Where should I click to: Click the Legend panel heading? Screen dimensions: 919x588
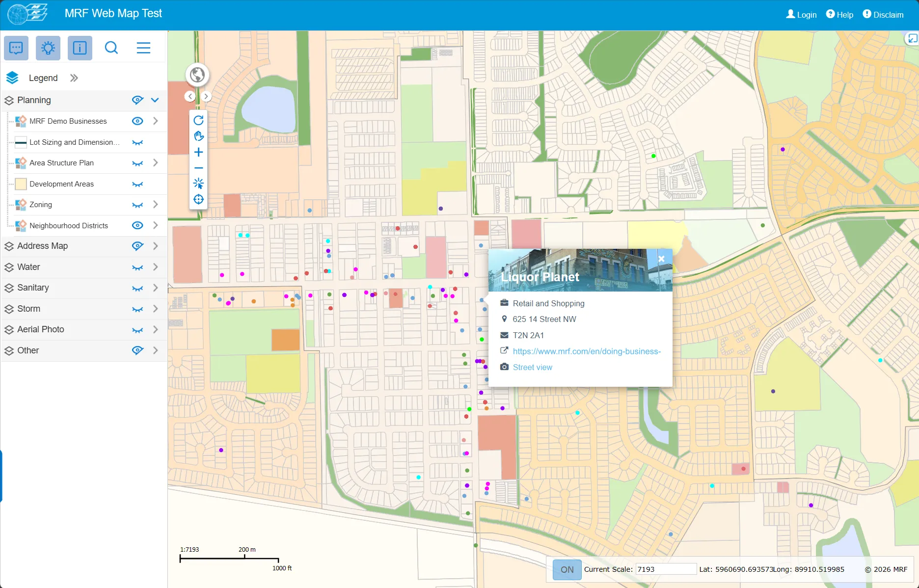point(43,78)
